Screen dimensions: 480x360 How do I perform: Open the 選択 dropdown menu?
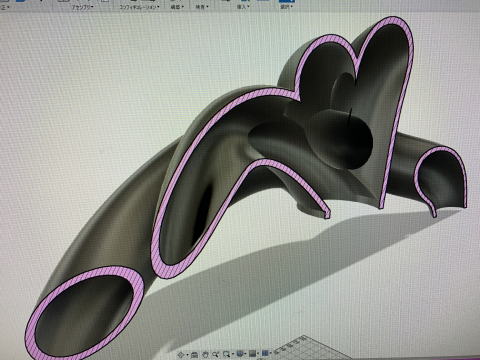click(287, 6)
